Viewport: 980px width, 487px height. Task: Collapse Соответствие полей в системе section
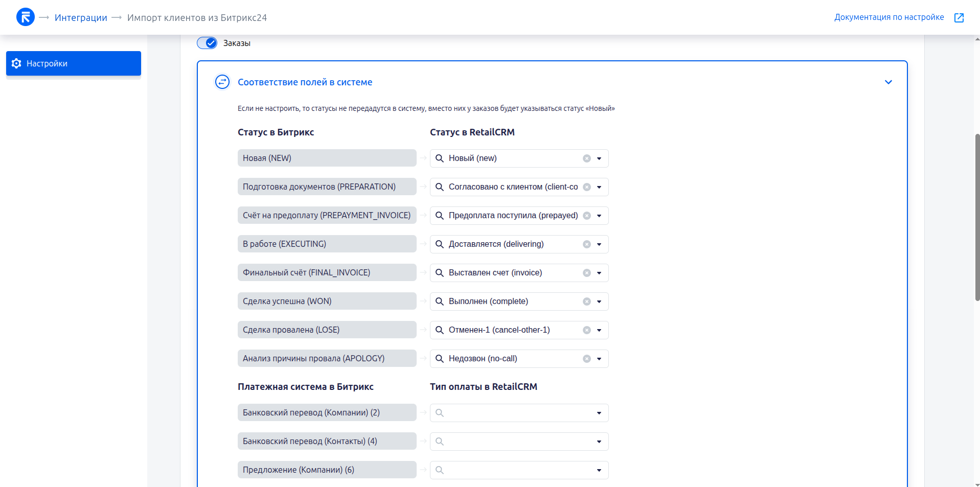point(888,82)
